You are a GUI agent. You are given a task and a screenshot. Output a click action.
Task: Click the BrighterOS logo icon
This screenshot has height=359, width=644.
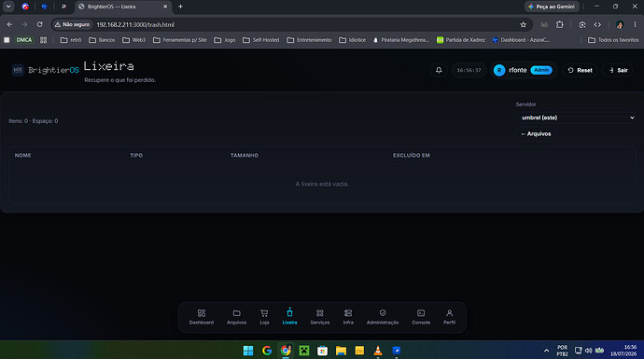18,70
